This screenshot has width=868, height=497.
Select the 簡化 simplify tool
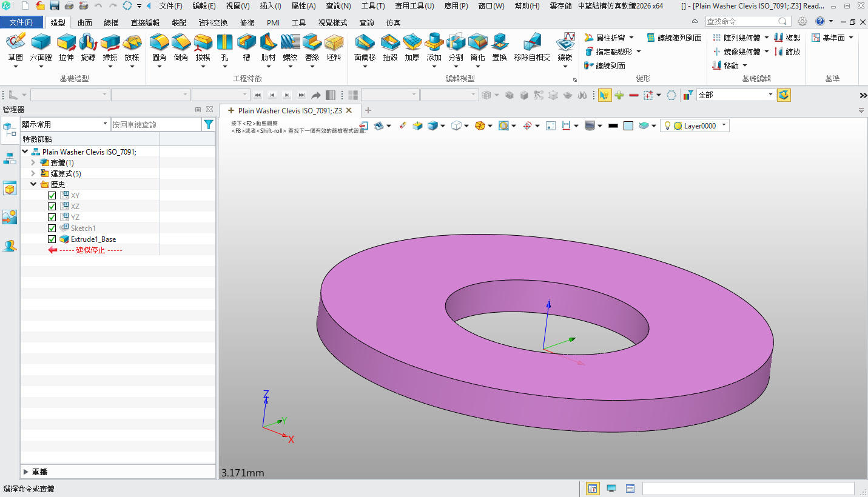477,47
